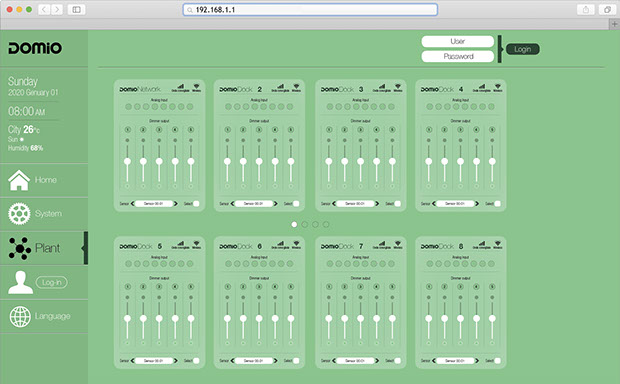The width and height of the screenshot is (620, 384).
Task: Click the browser share icon
Action: click(586, 9)
